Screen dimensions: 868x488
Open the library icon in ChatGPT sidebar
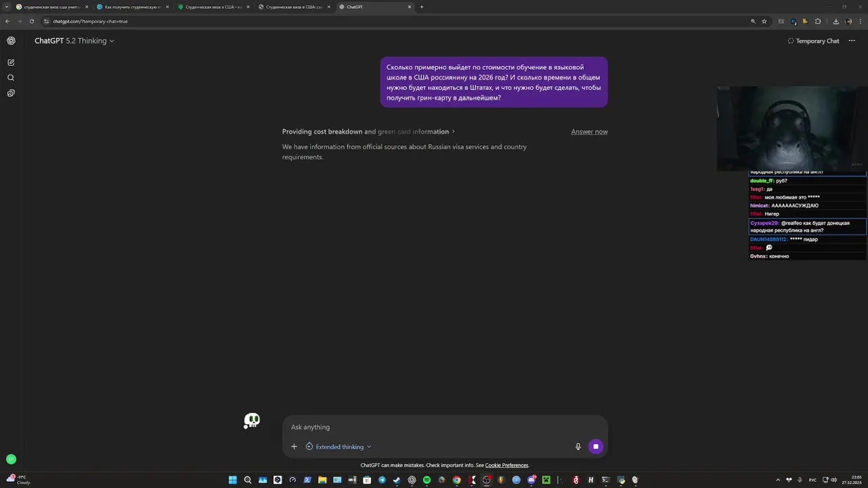point(11,93)
